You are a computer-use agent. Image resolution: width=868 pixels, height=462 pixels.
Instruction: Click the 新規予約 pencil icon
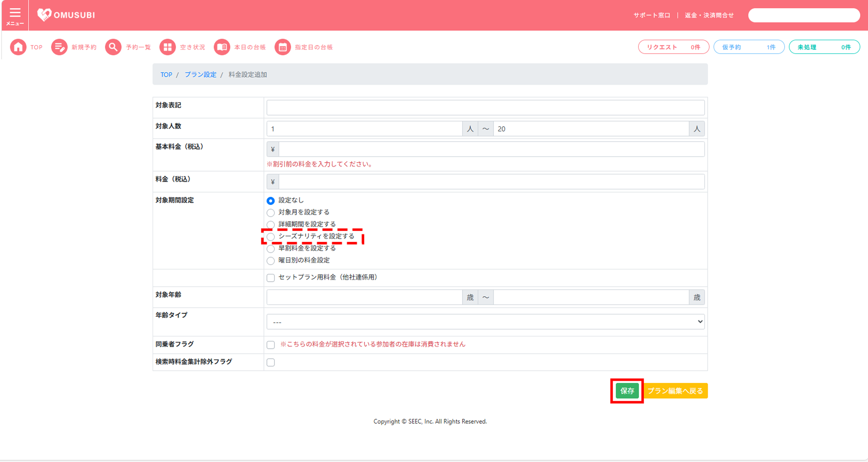(x=59, y=47)
